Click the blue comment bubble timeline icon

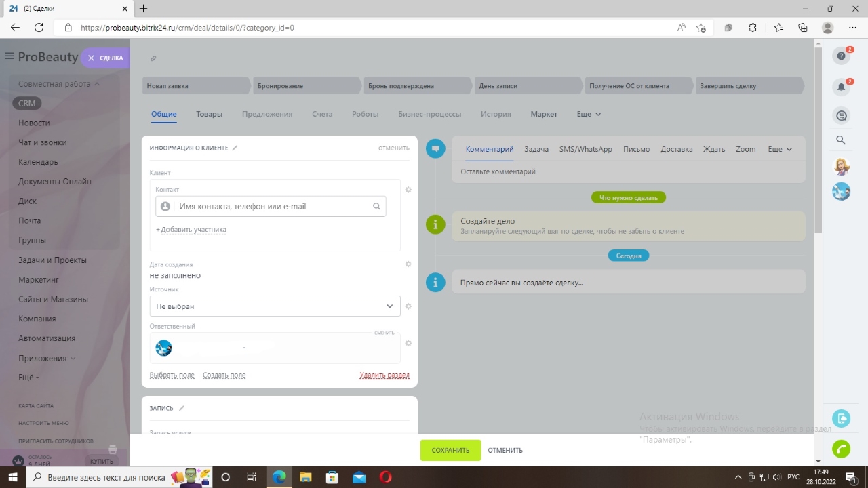(x=435, y=148)
